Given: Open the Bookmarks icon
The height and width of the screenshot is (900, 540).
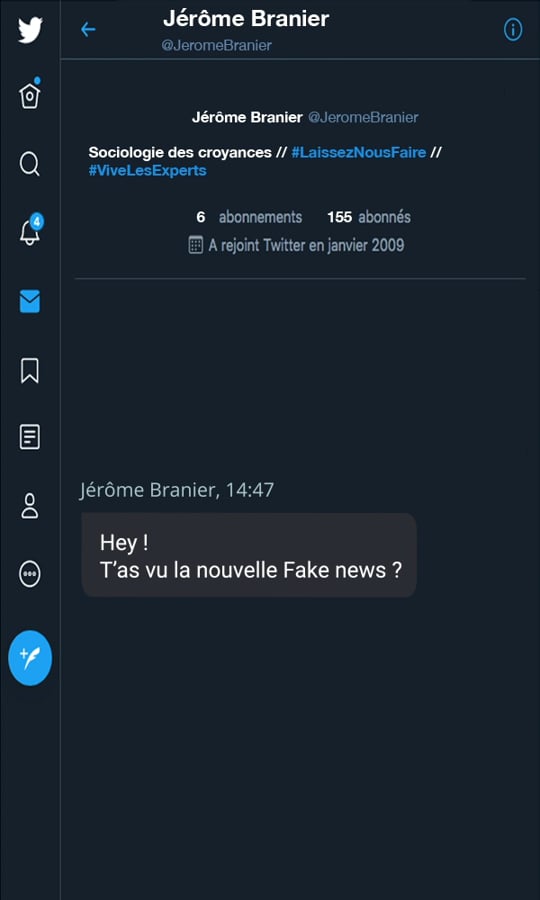Looking at the screenshot, I should (30, 370).
